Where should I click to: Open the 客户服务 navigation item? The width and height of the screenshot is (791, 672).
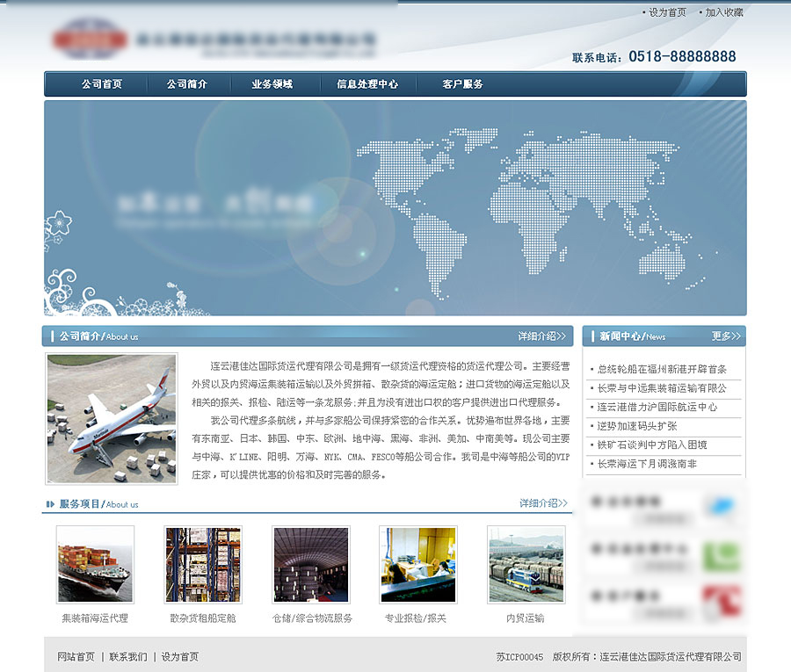463,84
